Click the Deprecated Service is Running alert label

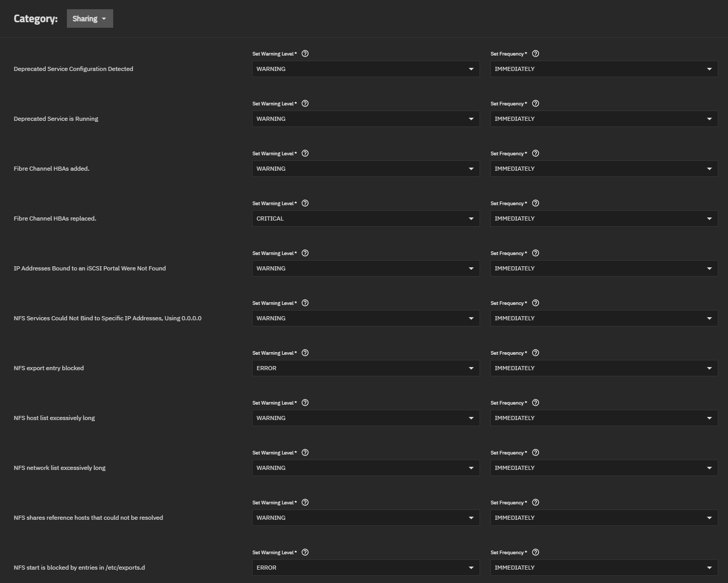point(56,119)
